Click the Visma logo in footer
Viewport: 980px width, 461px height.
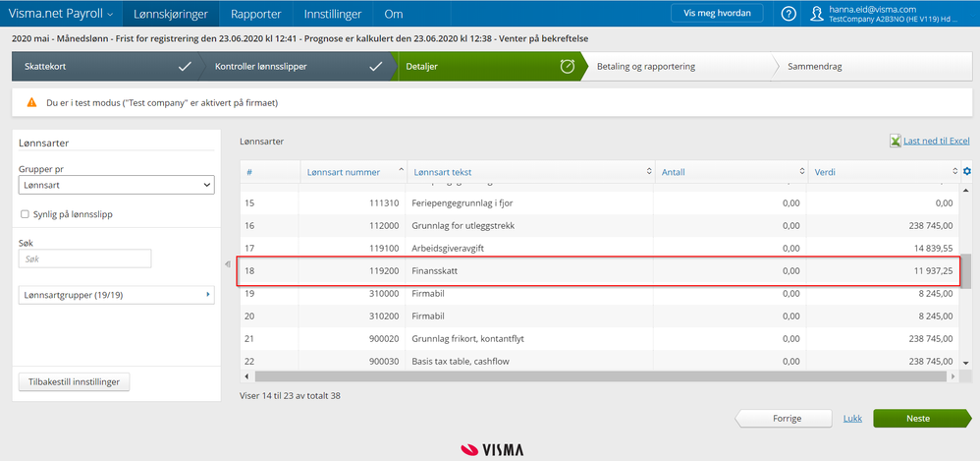click(x=492, y=450)
